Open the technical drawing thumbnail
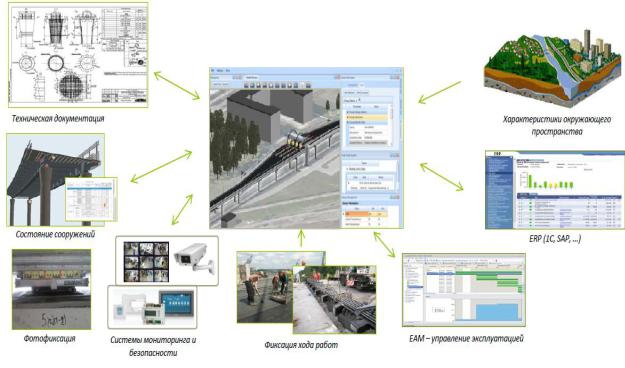 (x=78, y=55)
